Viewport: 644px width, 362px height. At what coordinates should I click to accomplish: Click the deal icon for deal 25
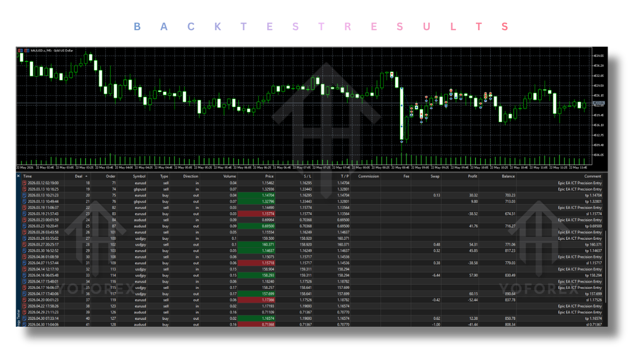(x=25, y=226)
